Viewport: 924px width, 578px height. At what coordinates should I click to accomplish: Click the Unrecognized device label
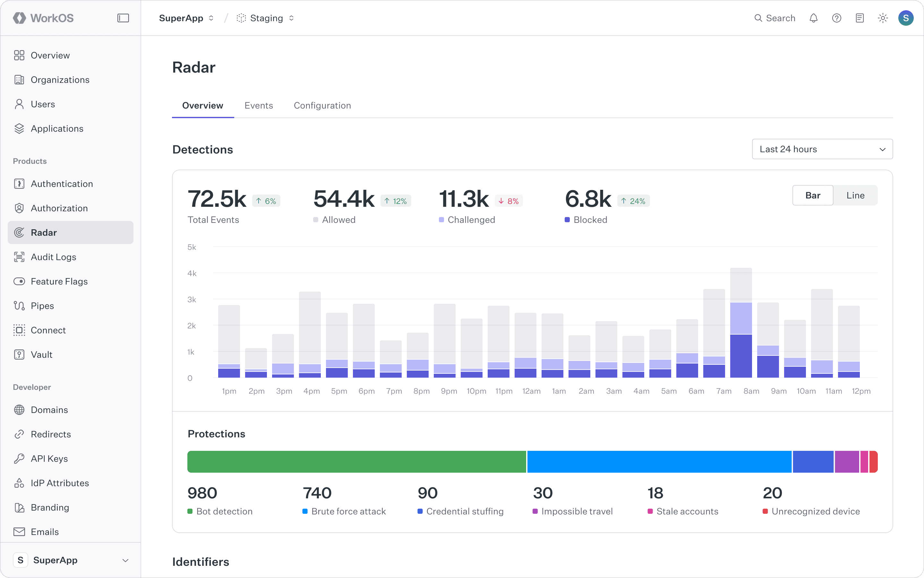click(x=816, y=512)
